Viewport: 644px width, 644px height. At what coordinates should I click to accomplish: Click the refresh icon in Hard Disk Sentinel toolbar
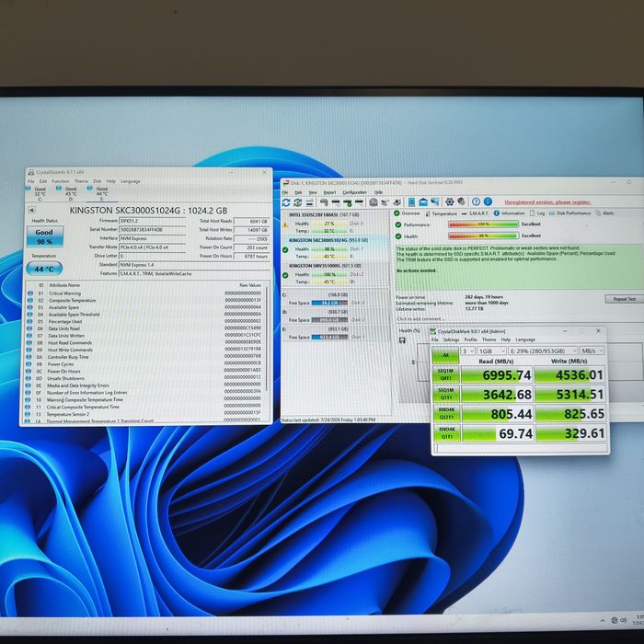coord(286,202)
